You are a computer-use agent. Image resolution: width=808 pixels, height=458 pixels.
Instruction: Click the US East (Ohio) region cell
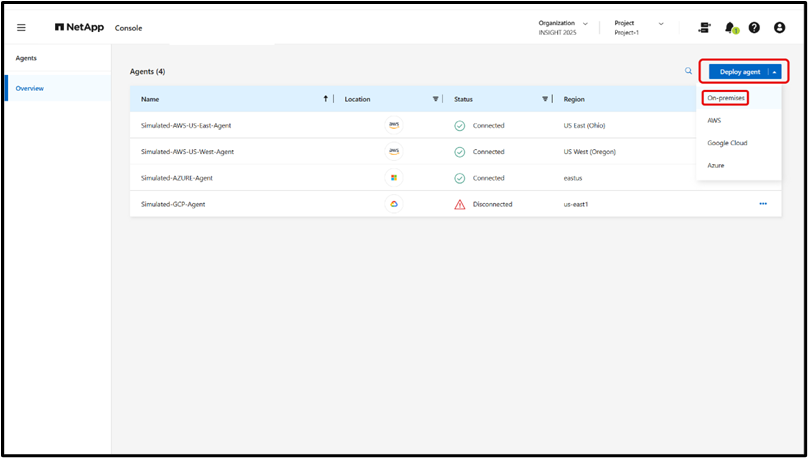point(584,125)
